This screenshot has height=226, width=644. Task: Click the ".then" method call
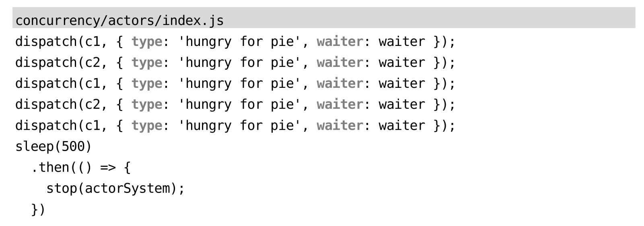(50, 168)
